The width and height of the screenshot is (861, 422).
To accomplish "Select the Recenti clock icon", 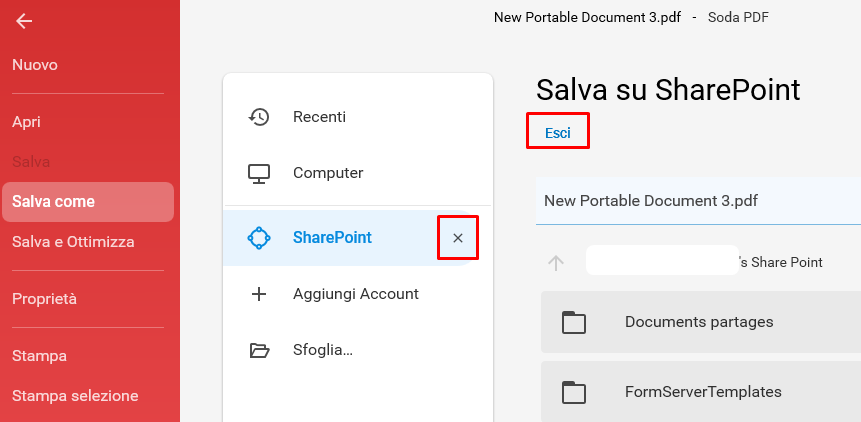I will coord(259,117).
